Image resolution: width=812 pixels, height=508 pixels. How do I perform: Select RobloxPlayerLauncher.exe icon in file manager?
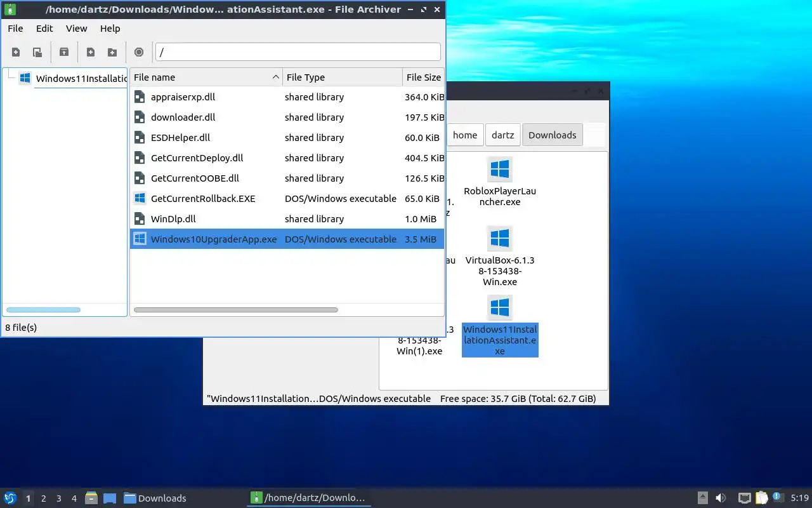pyautogui.click(x=500, y=169)
